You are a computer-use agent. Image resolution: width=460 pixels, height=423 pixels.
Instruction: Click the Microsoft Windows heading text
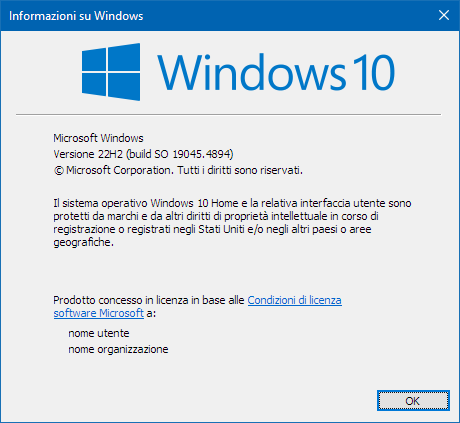coord(98,138)
